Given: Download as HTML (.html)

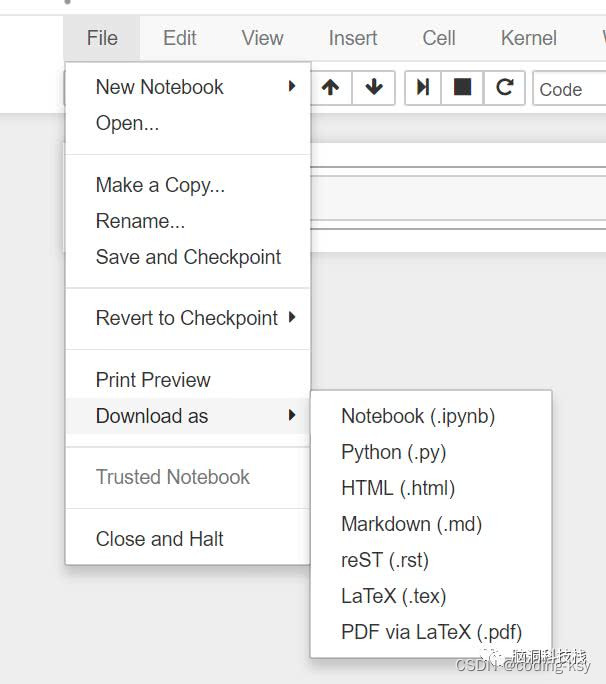Looking at the screenshot, I should point(431,488).
